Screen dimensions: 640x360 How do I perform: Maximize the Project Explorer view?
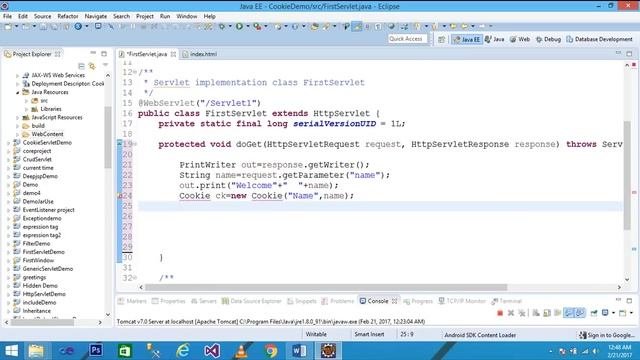(104, 53)
